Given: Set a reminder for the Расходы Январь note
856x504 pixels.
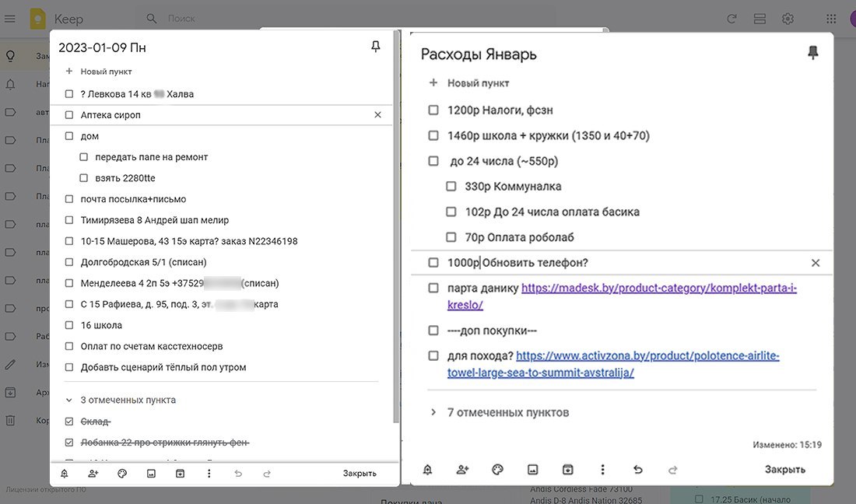Looking at the screenshot, I should pos(427,470).
